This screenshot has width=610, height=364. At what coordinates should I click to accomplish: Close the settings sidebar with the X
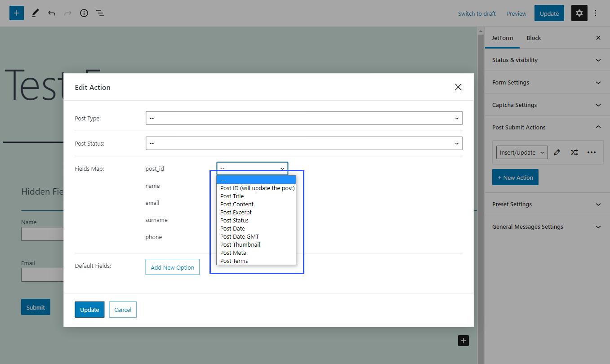pos(598,38)
